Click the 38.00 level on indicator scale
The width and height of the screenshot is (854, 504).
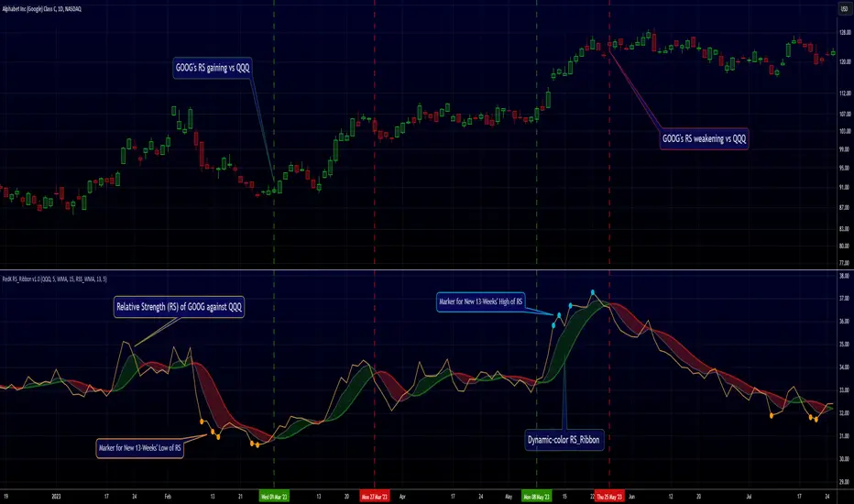(x=845, y=276)
